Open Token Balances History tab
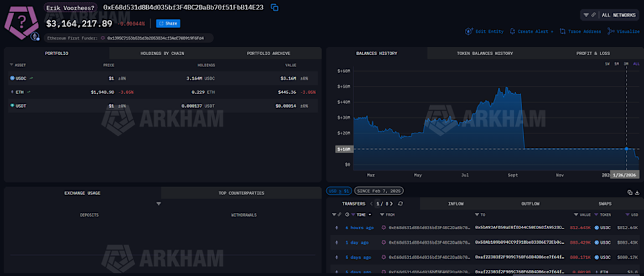The width and height of the screenshot is (644, 276). (x=484, y=53)
